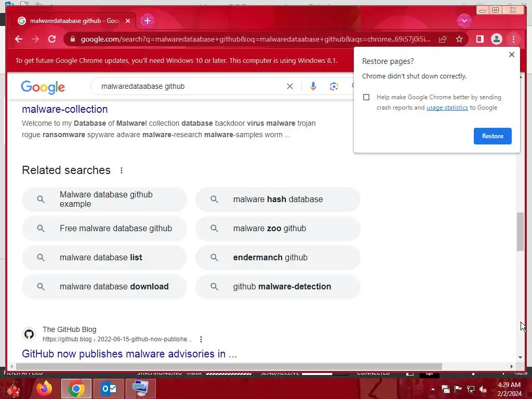The width and height of the screenshot is (532, 399).
Task: Open Outlook from the taskbar
Action: (109, 389)
